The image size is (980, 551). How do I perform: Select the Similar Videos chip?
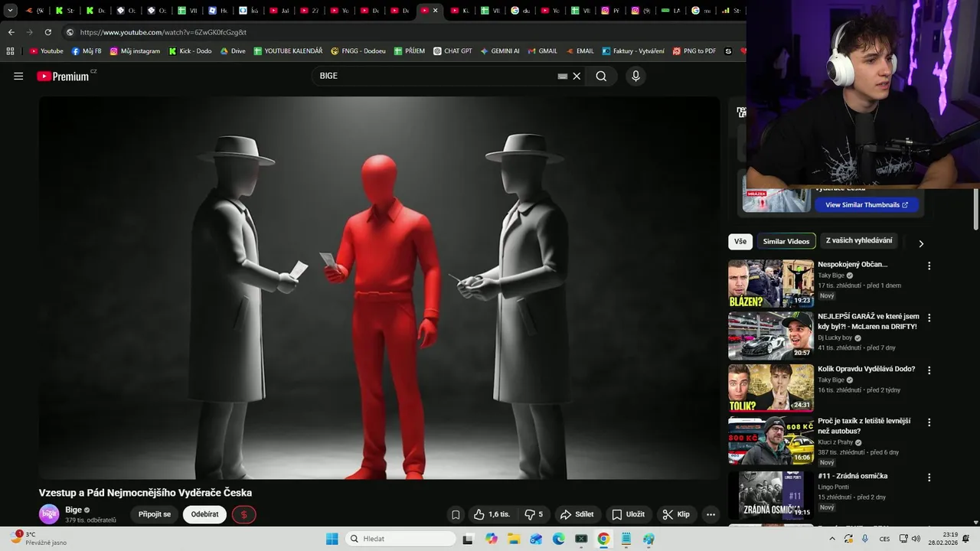click(786, 241)
